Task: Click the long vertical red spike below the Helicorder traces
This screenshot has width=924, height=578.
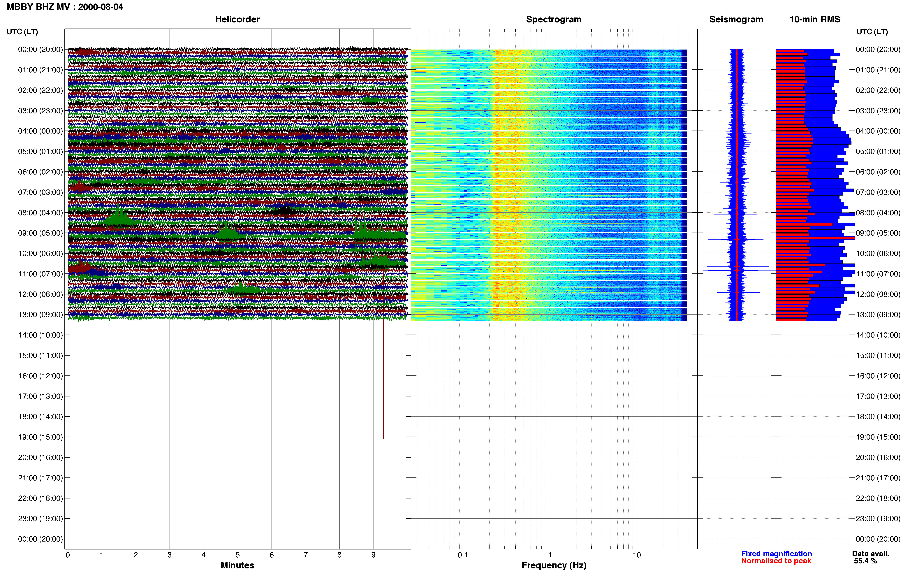Action: tap(384, 378)
